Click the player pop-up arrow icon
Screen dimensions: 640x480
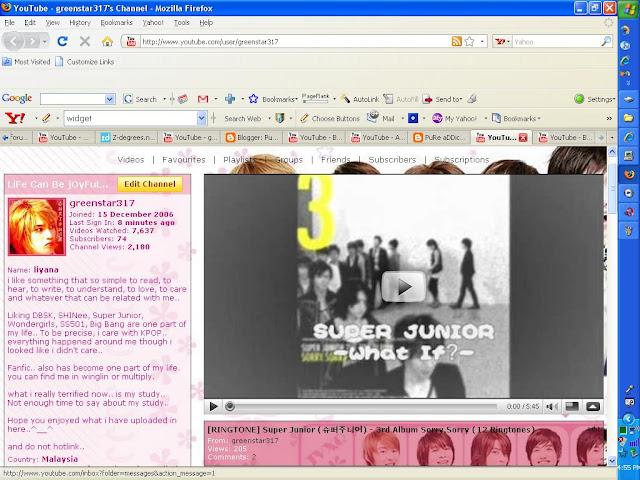[593, 407]
